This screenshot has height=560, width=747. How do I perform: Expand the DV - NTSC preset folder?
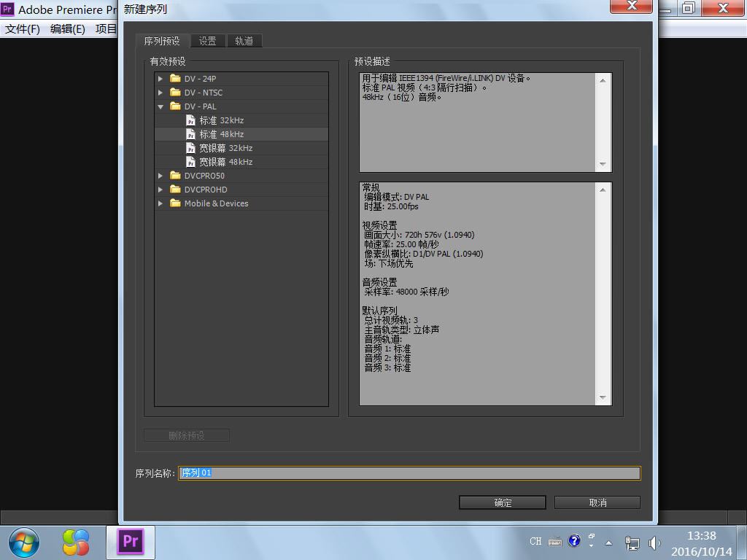coord(160,93)
